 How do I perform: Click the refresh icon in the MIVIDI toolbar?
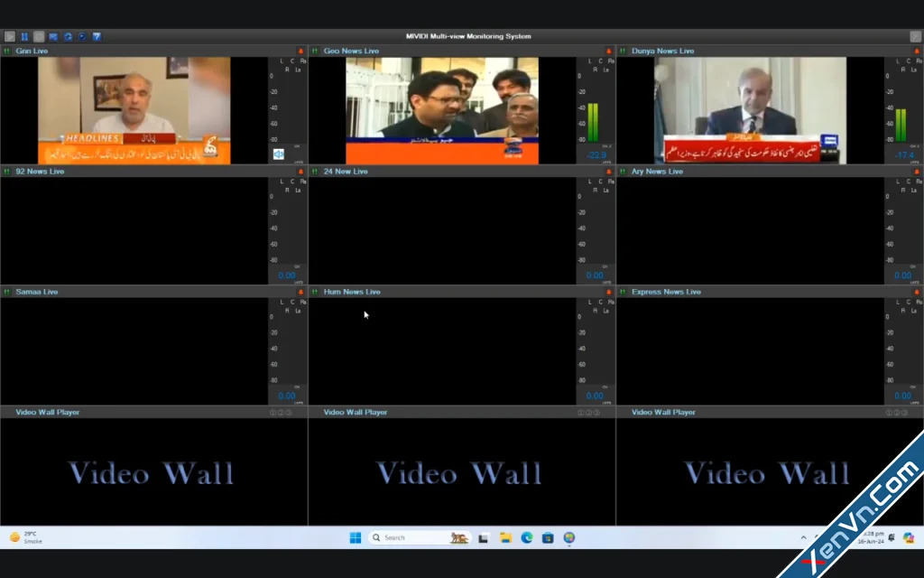[68, 36]
